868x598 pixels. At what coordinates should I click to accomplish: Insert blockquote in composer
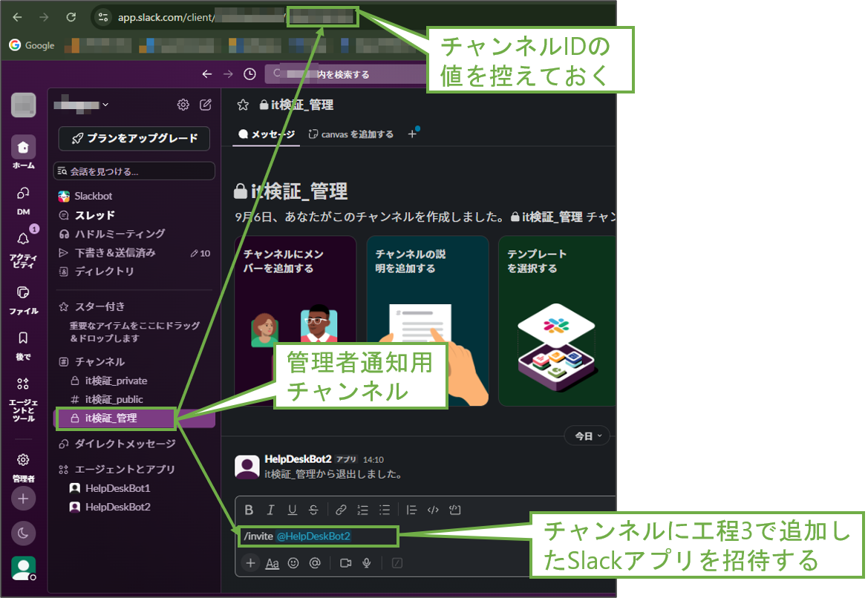(x=411, y=510)
